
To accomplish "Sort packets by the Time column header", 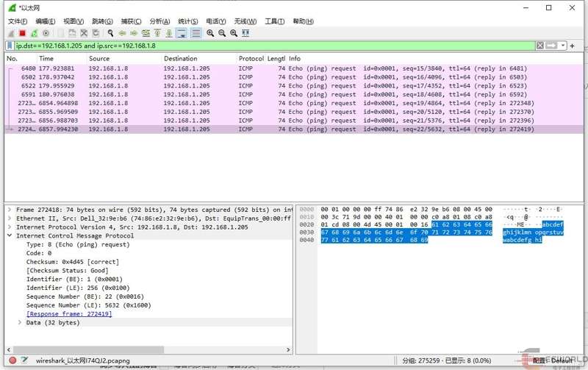I will (x=60, y=58).
